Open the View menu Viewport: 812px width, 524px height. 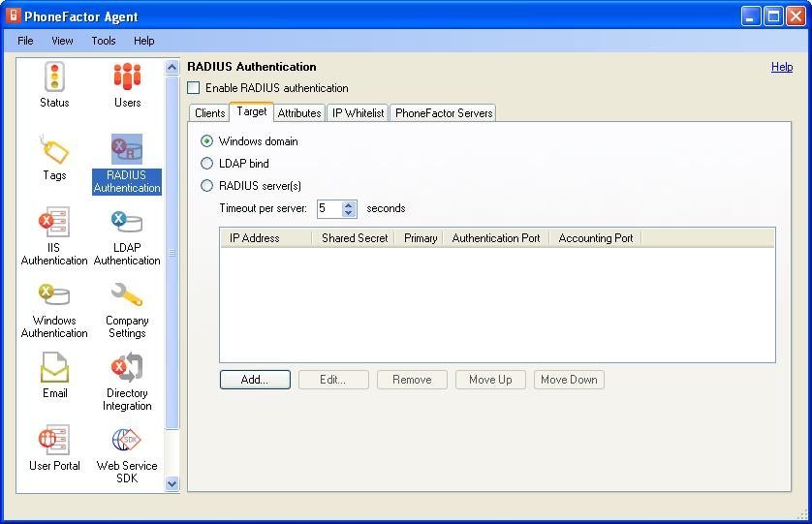pyautogui.click(x=62, y=41)
